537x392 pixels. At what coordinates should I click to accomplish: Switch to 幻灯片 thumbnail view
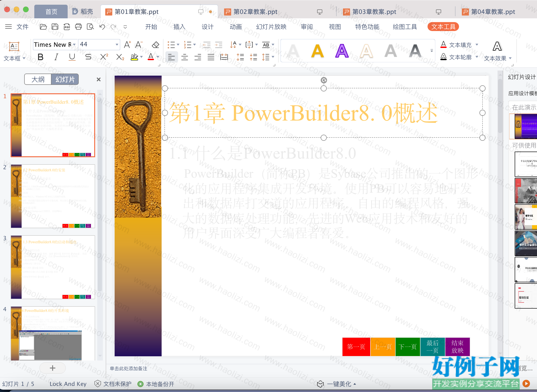(65, 79)
